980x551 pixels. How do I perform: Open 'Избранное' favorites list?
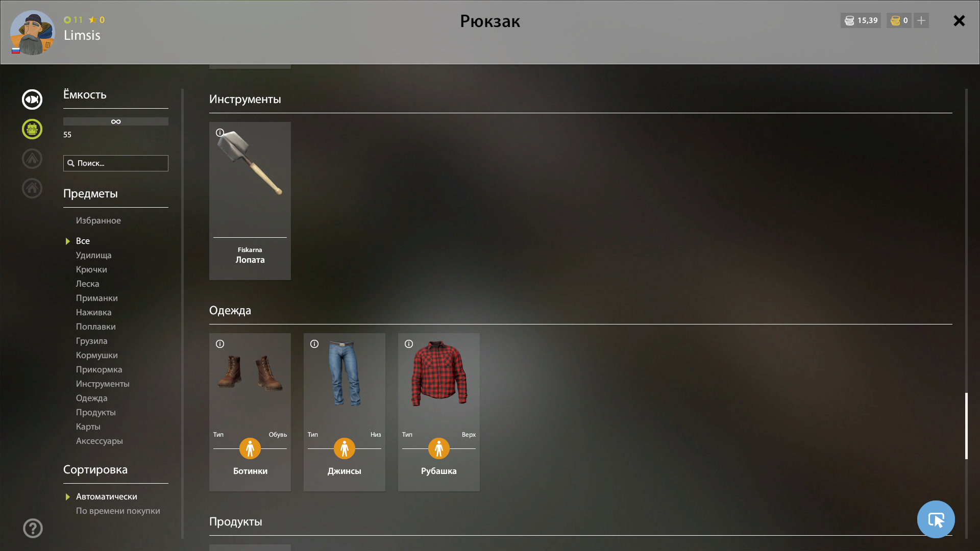point(98,220)
